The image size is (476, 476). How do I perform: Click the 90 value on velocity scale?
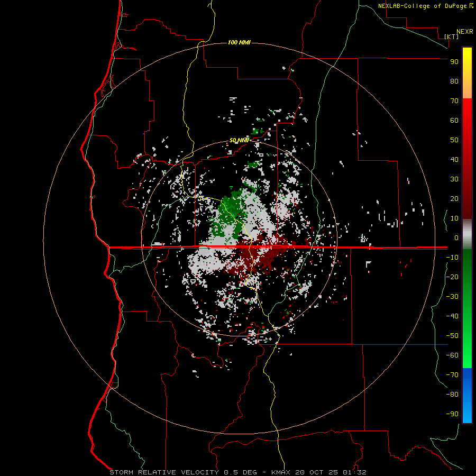454,62
